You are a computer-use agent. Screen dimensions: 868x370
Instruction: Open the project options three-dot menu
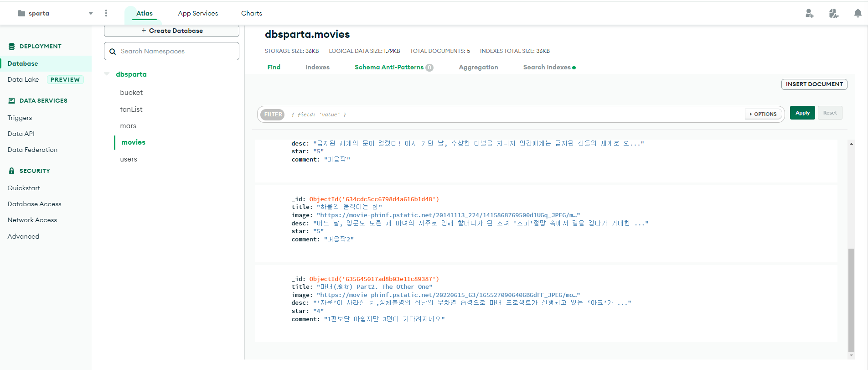106,13
